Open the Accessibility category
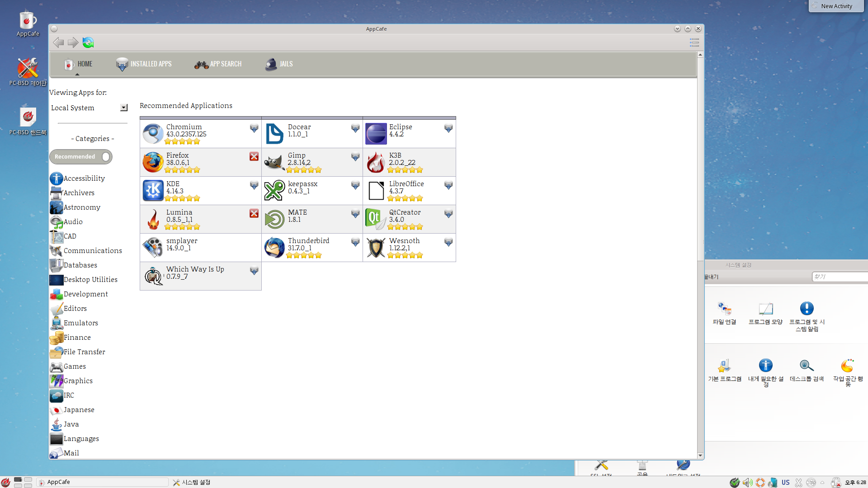Viewport: 868px width, 488px height. (x=77, y=178)
